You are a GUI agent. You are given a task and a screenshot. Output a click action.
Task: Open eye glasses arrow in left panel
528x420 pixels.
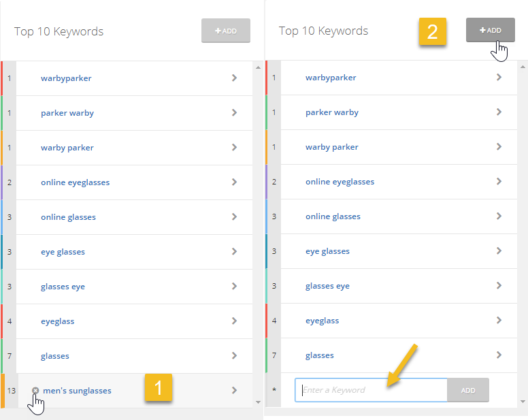(234, 251)
